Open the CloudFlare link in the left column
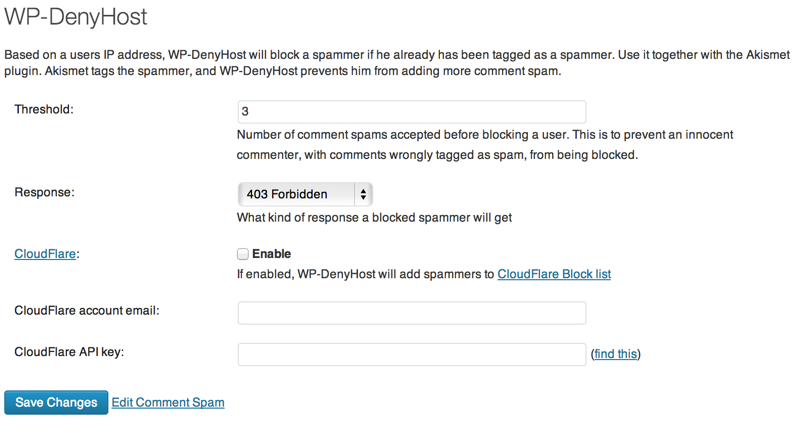 pyautogui.click(x=45, y=254)
